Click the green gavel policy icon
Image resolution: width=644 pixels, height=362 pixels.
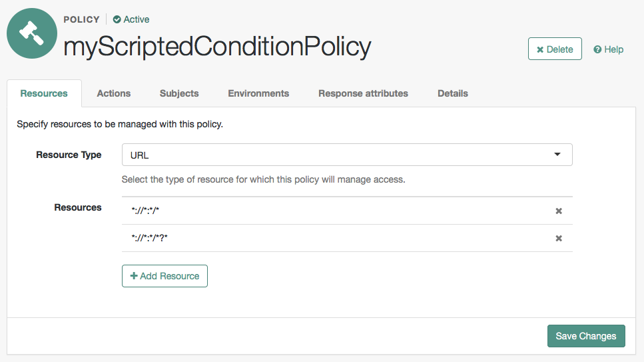32,33
